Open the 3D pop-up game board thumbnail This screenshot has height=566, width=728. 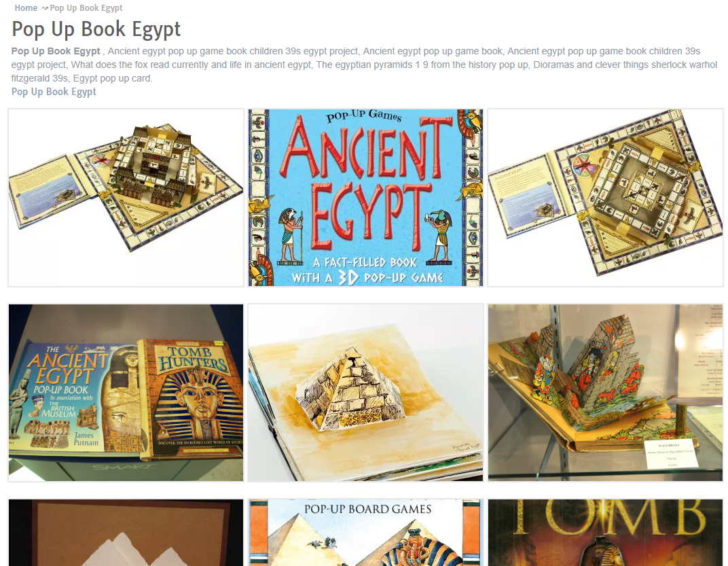pos(126,198)
